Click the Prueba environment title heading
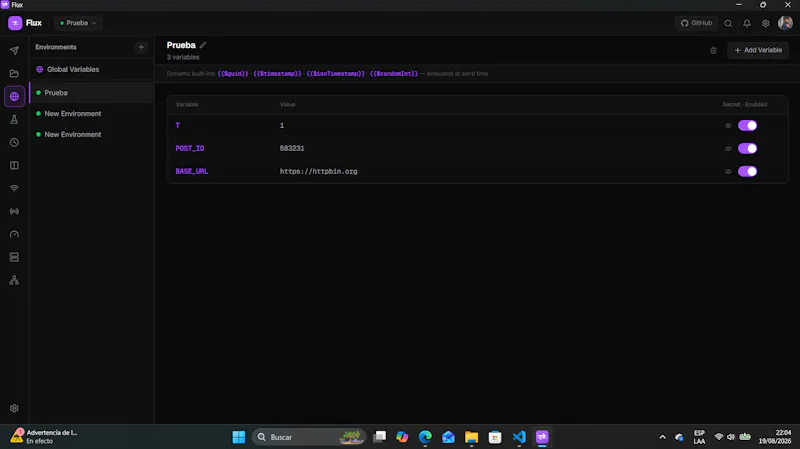 click(181, 45)
